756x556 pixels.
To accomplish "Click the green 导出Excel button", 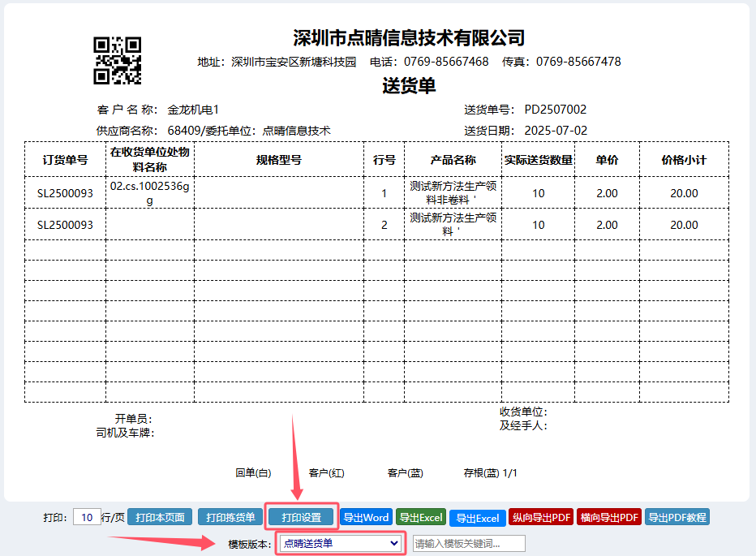I will (x=420, y=517).
